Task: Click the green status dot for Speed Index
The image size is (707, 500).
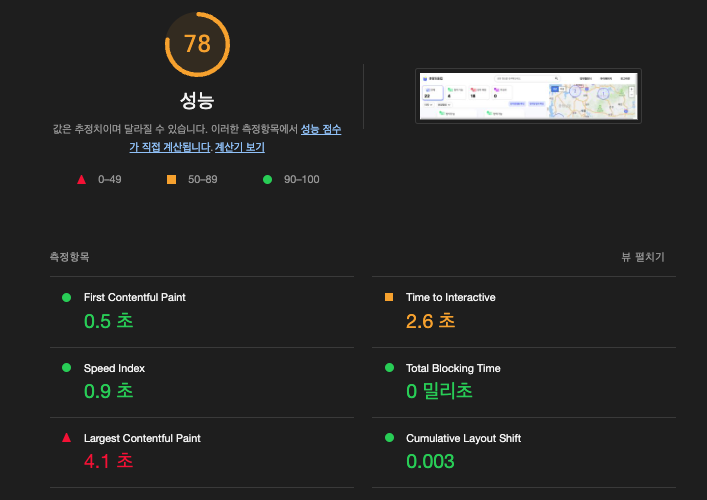Action: tap(66, 368)
